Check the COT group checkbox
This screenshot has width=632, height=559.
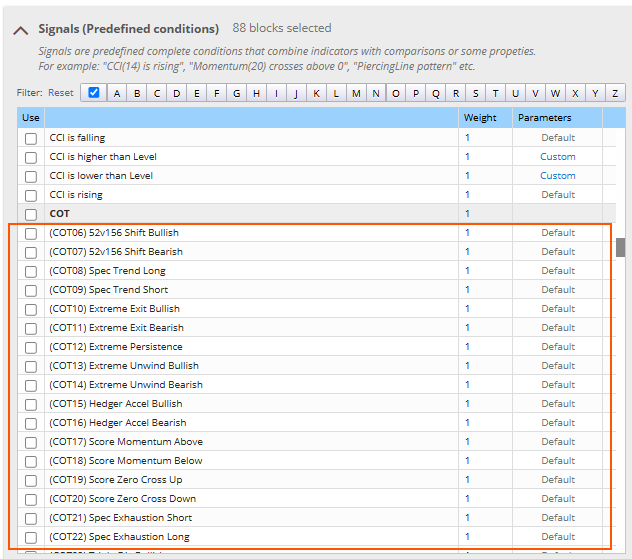point(31,214)
